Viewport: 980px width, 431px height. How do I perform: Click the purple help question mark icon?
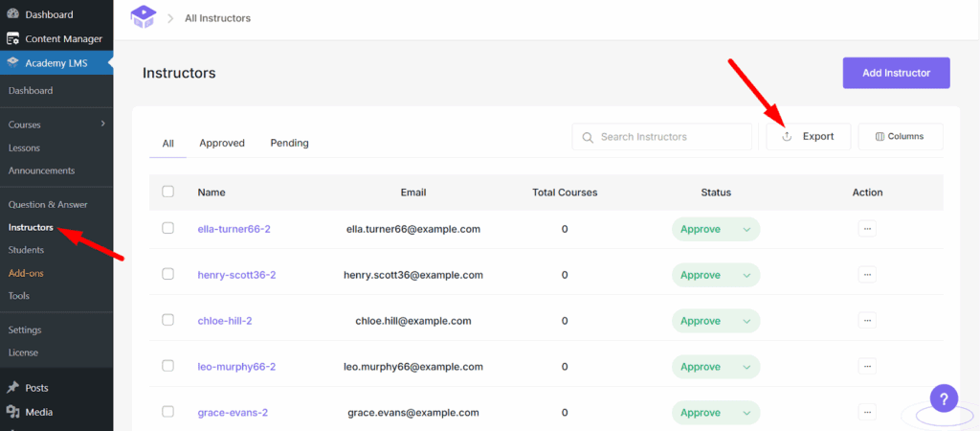(x=944, y=397)
